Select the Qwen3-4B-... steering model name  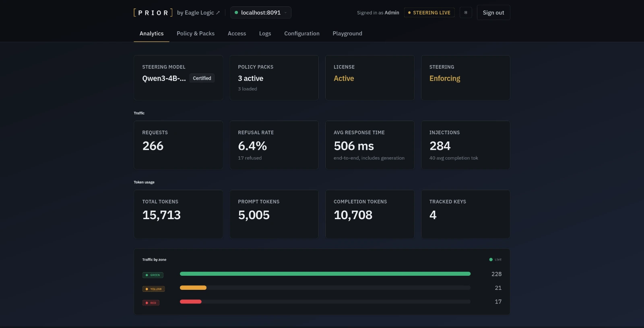coord(164,78)
